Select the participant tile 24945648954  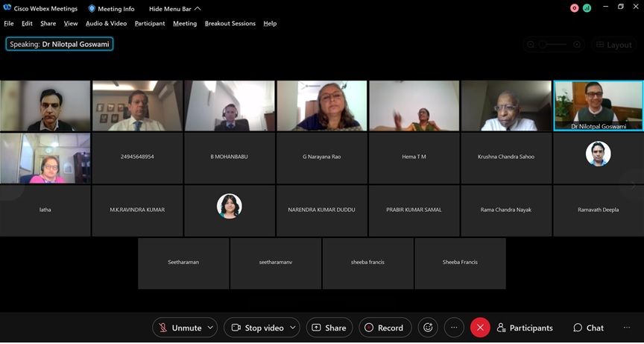pyautogui.click(x=137, y=158)
